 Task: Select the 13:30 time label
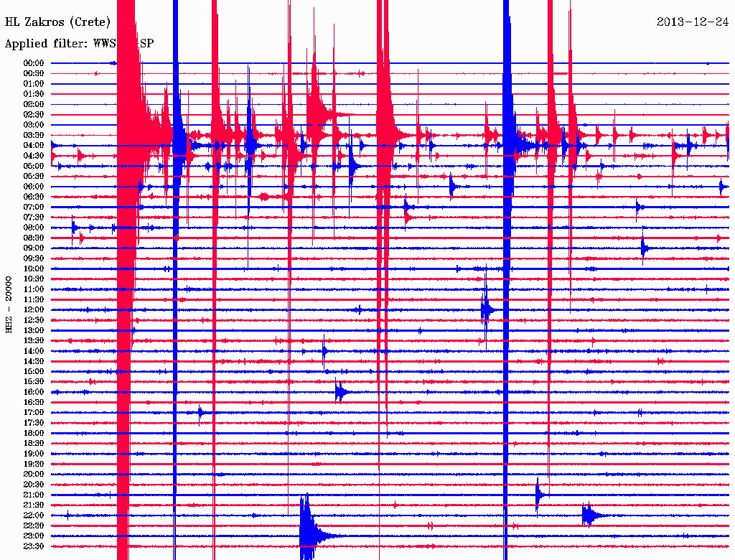34,341
